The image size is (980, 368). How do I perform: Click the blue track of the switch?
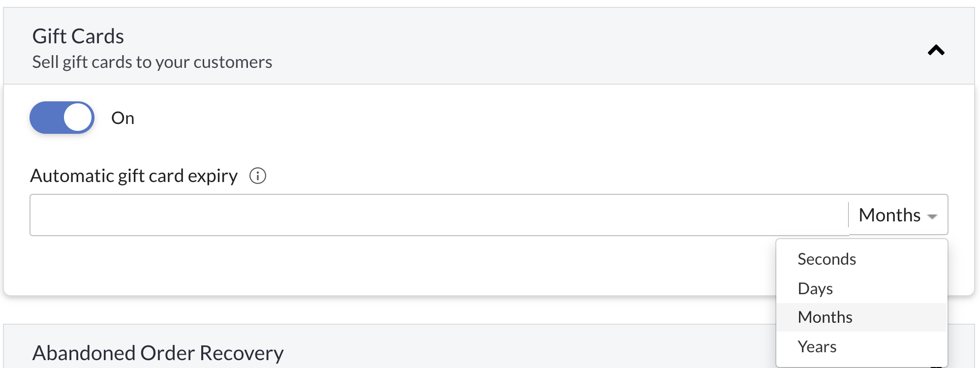(x=46, y=118)
